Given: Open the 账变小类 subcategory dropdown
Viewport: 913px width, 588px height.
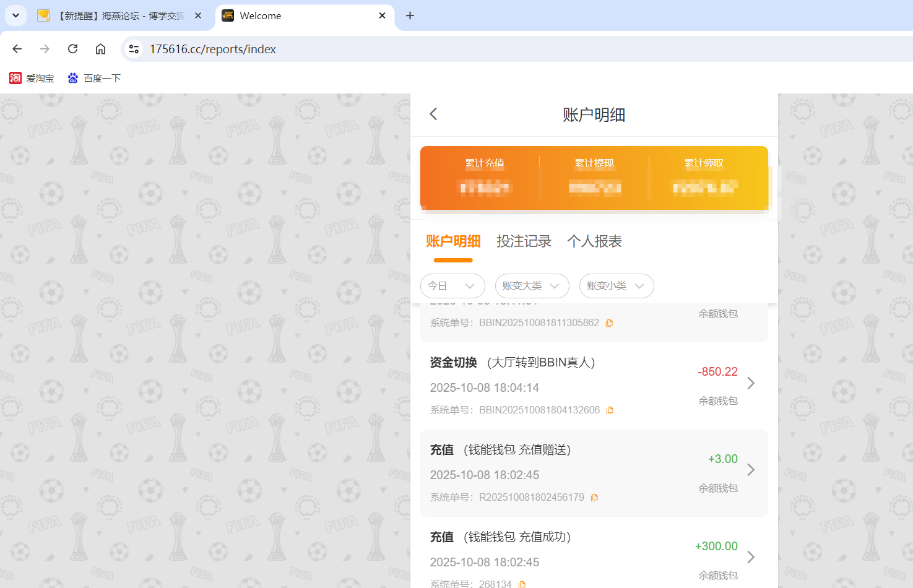Looking at the screenshot, I should click(616, 286).
